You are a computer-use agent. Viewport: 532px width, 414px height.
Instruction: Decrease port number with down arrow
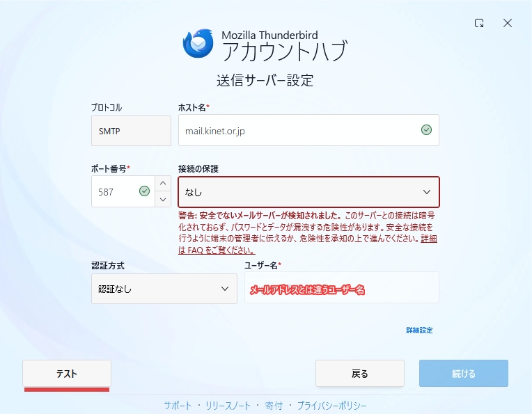(163, 200)
